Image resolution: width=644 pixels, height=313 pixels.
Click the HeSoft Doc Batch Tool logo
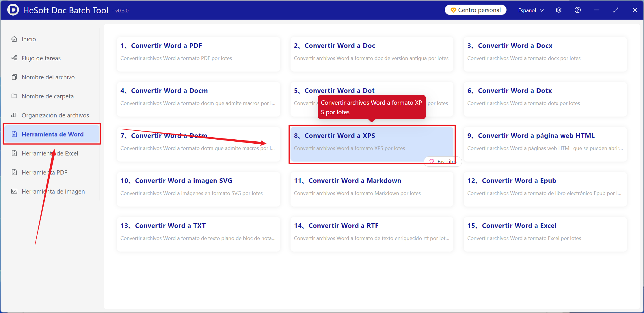click(13, 10)
